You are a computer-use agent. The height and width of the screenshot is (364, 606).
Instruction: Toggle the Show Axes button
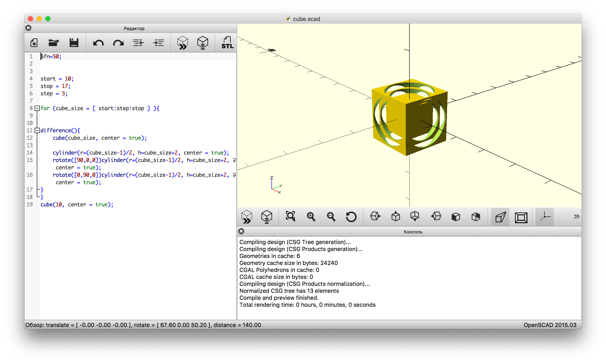pos(545,217)
